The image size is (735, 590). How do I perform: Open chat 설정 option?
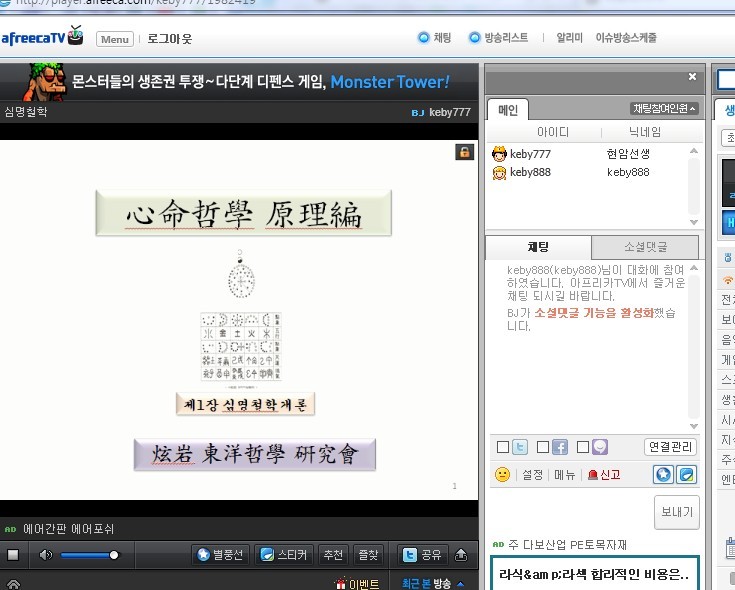coord(532,475)
